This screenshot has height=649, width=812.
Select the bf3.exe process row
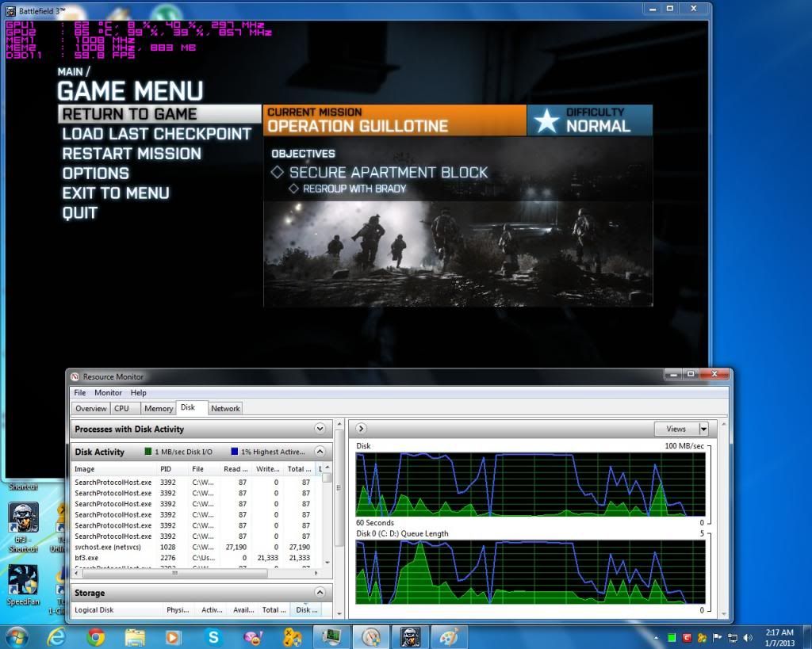196,558
